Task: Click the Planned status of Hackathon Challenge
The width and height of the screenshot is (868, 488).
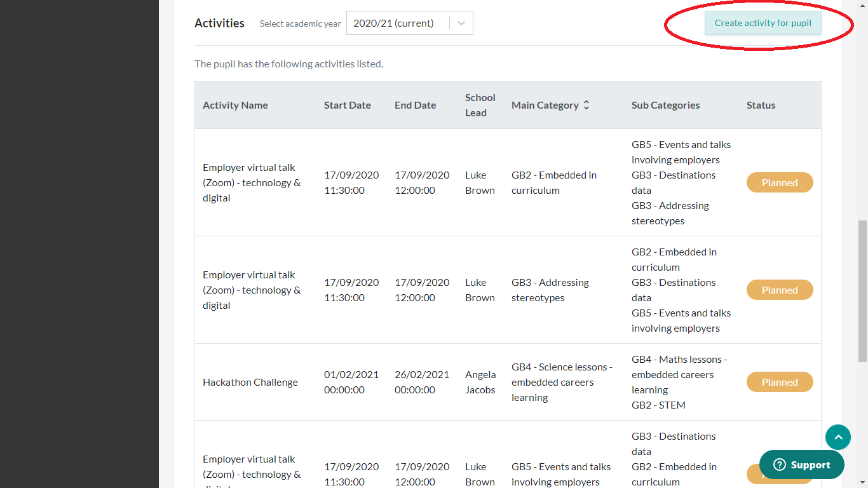Action: pyautogui.click(x=779, y=382)
